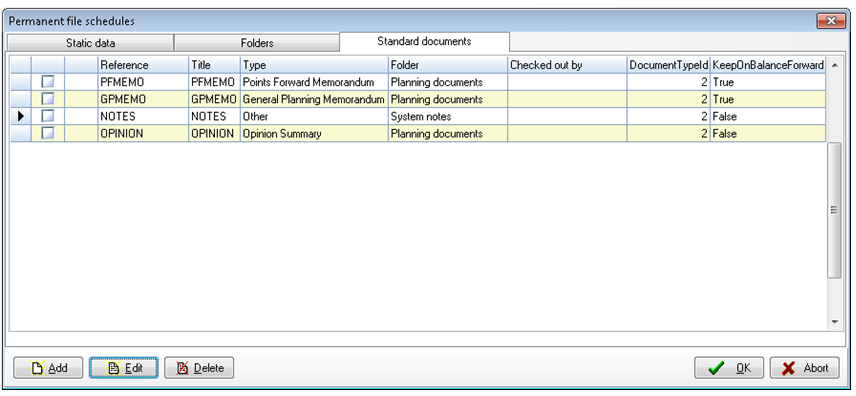The image size is (856, 396).
Task: Click the General Planning Memorandum type cell
Action: (314, 99)
